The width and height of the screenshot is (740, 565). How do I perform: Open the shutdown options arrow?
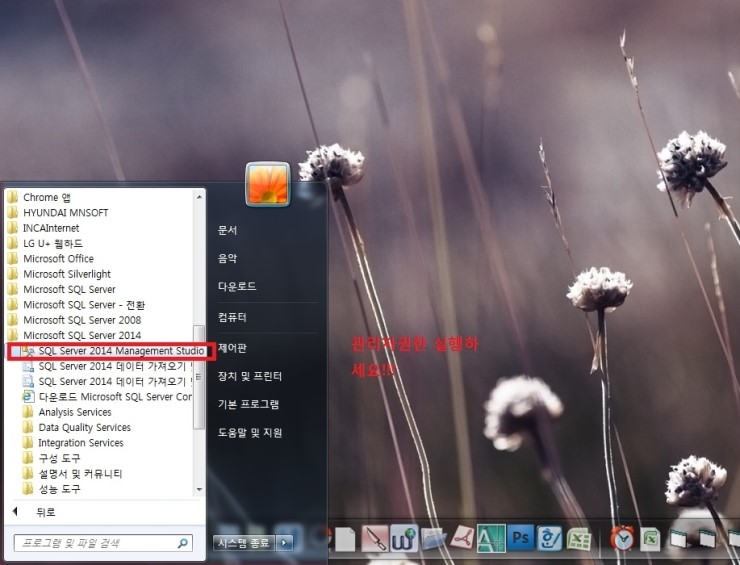tap(284, 543)
